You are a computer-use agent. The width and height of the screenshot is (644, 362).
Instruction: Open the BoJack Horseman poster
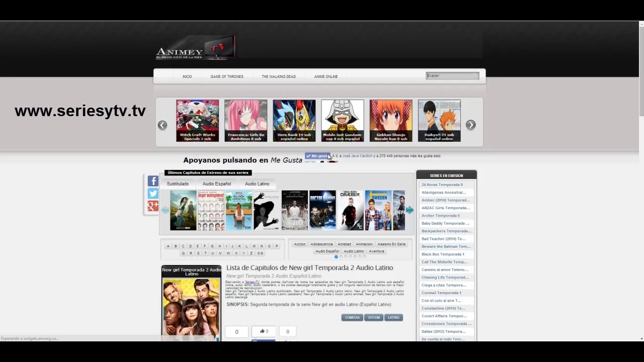(x=239, y=210)
